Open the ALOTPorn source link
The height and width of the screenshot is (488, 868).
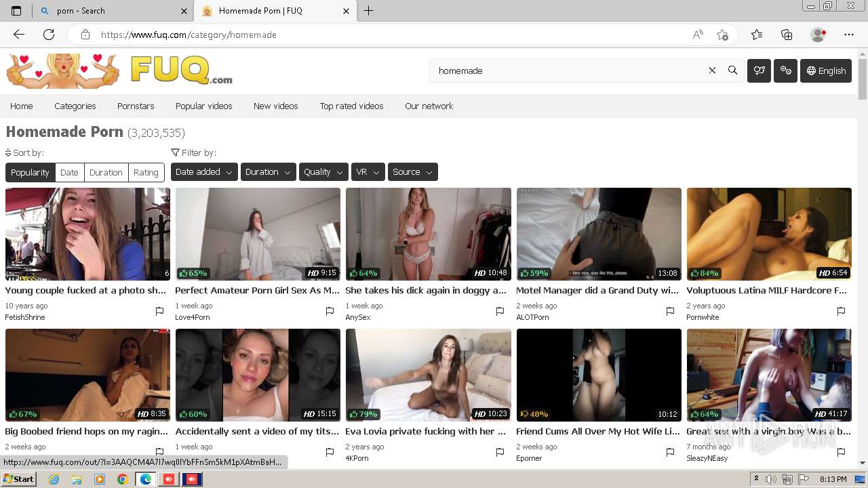click(532, 317)
